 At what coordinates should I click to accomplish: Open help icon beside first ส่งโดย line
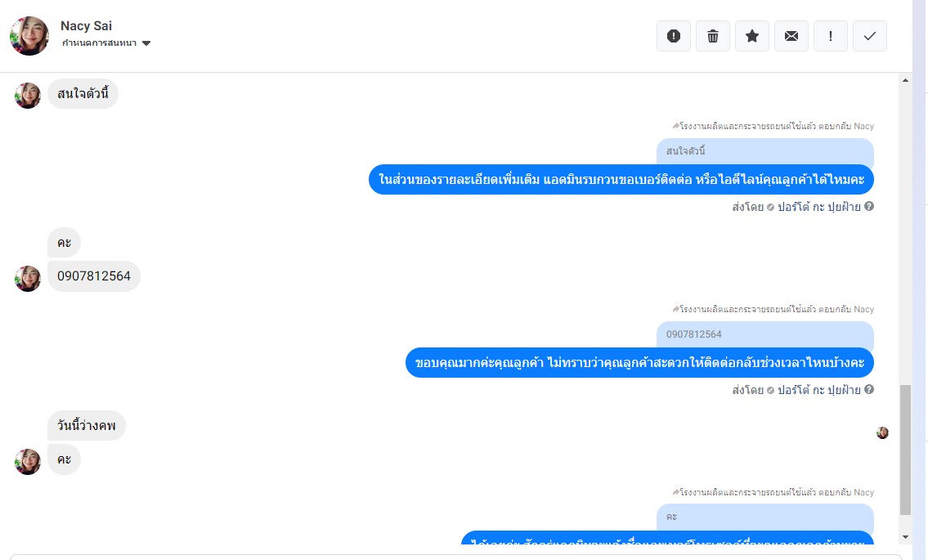click(869, 206)
